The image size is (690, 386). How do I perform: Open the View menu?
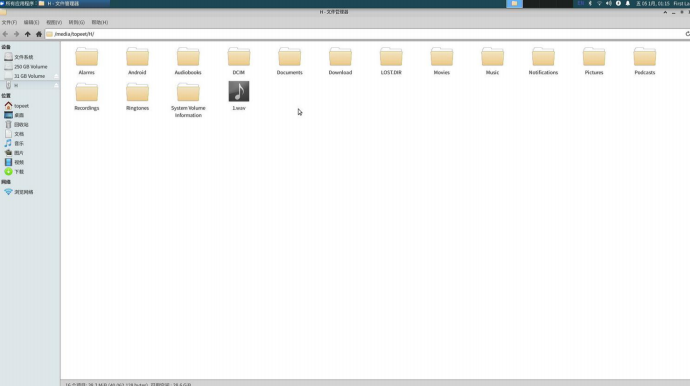pyautogui.click(x=54, y=22)
